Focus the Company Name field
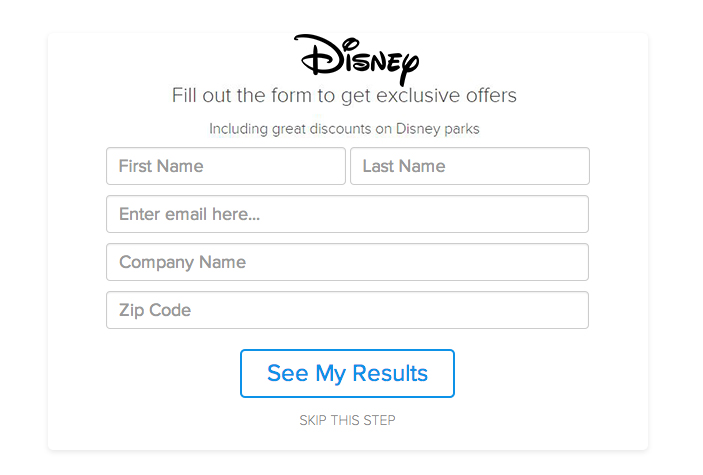The height and width of the screenshot is (475, 703). click(x=347, y=262)
